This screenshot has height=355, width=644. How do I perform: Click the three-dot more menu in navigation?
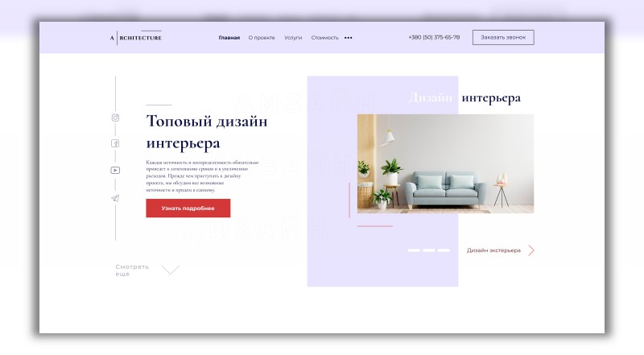tap(349, 38)
